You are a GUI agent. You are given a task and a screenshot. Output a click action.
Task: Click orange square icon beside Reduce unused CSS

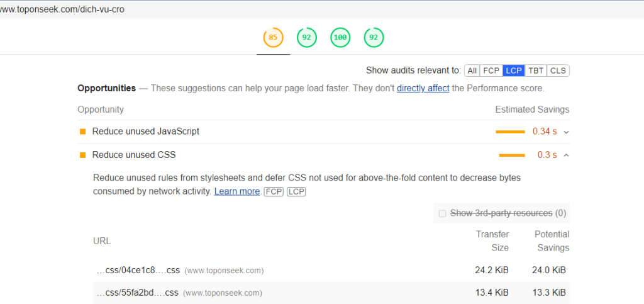coord(82,155)
